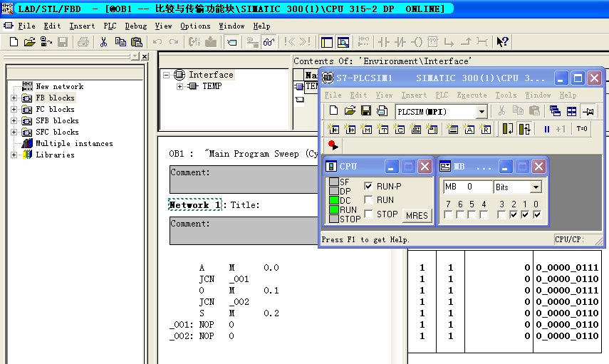Expand the Libraries tree node
Image resolution: width=609 pixels, height=364 pixels.
pyautogui.click(x=14, y=155)
